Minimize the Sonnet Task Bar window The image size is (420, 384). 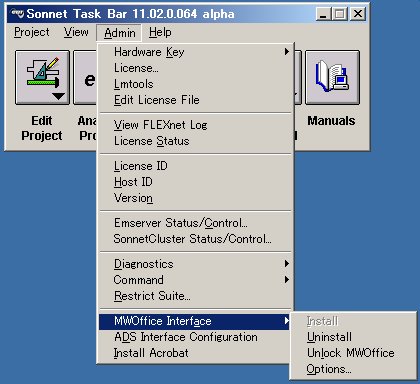click(323, 14)
